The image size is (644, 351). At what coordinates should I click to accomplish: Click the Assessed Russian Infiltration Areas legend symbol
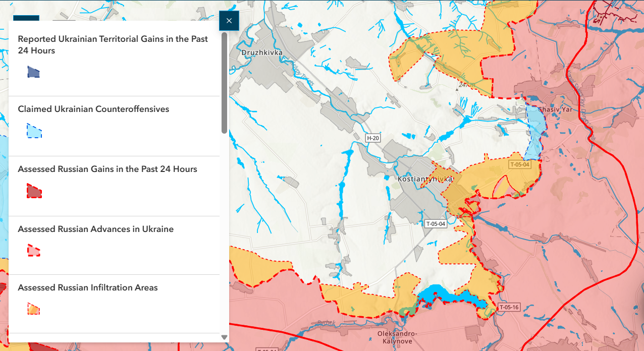point(33,309)
